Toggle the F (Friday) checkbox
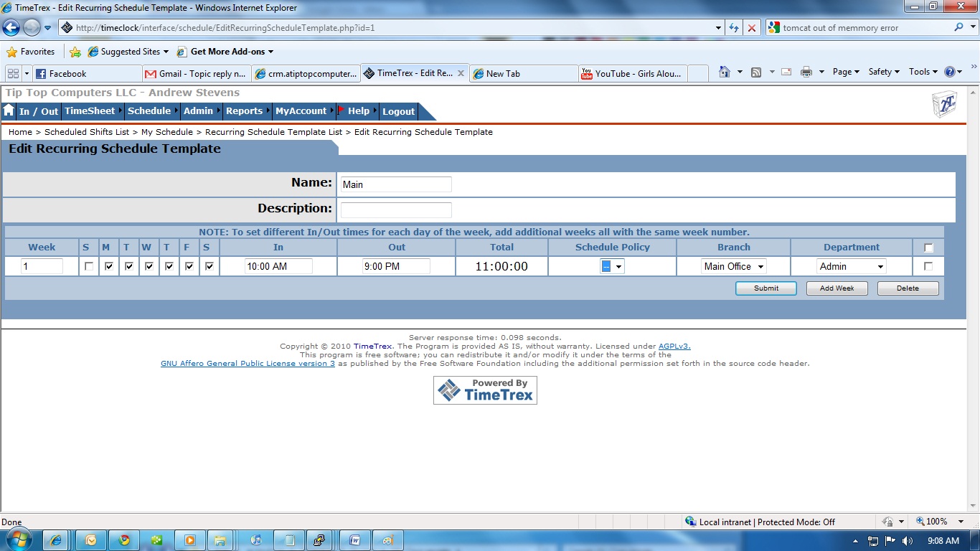The image size is (980, 551). pyautogui.click(x=189, y=266)
